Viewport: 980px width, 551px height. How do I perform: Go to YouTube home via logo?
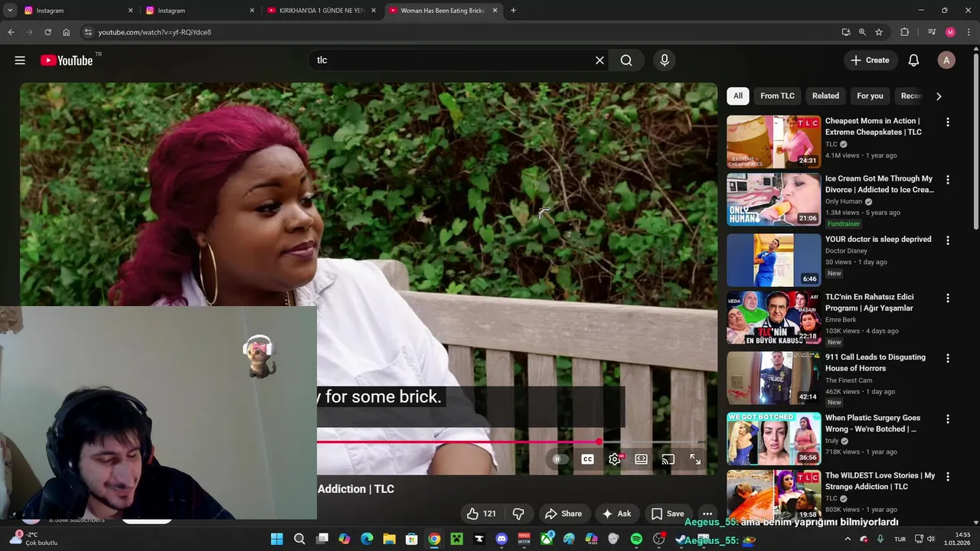66,60
